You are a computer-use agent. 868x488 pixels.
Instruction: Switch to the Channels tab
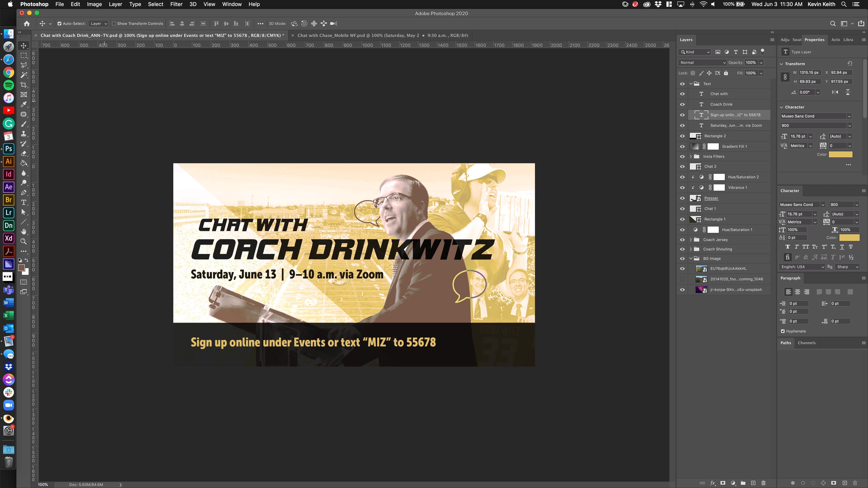pos(806,342)
